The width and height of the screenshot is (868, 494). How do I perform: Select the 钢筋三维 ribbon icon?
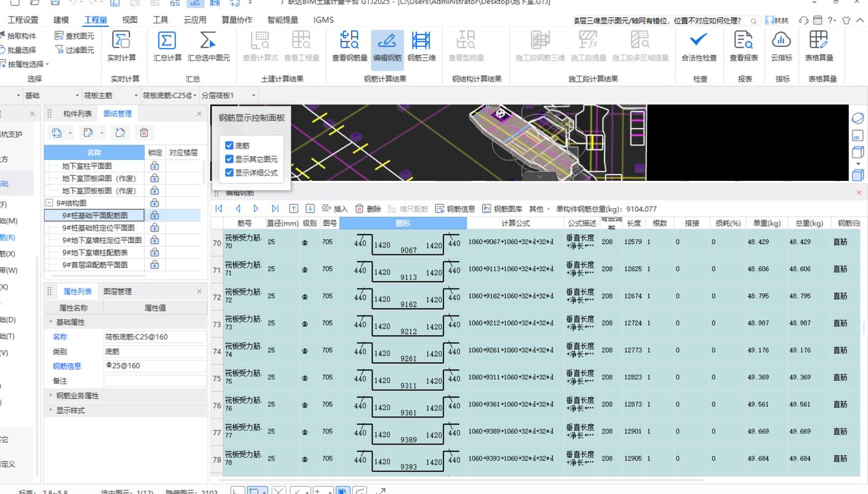421,41
